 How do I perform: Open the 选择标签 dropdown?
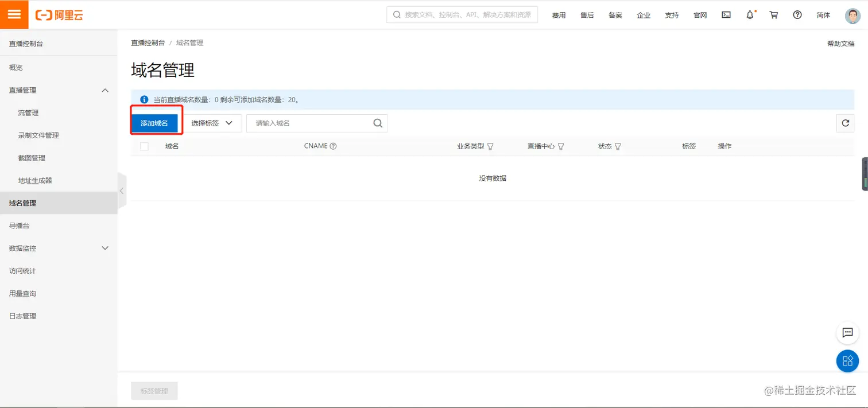212,123
